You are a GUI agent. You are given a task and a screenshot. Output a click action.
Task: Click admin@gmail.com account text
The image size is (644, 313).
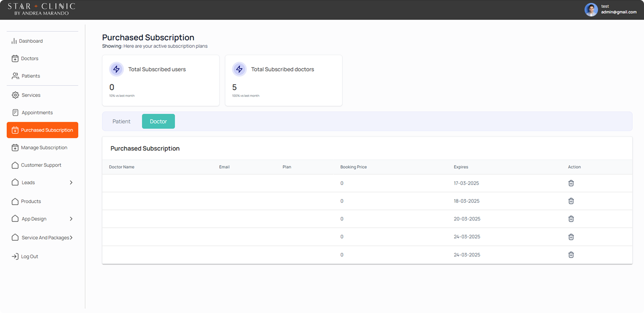[x=619, y=12]
